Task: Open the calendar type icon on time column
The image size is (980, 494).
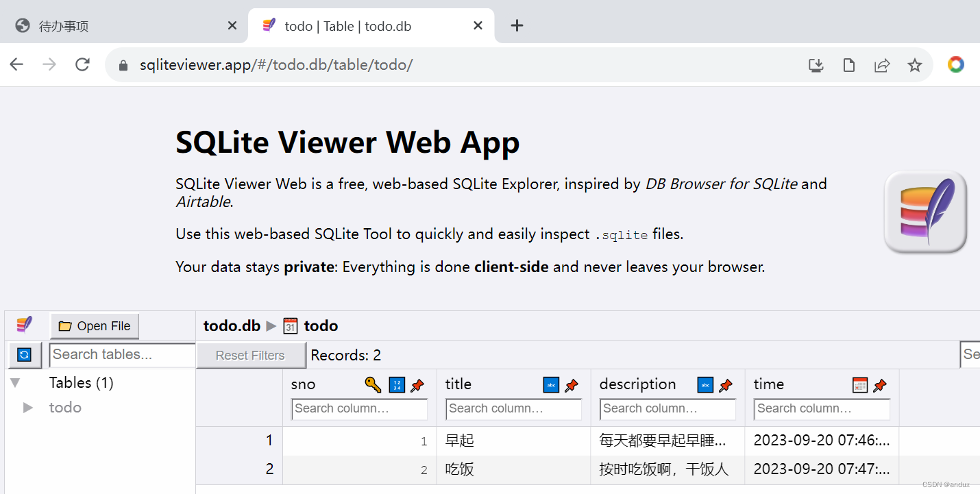Action: click(859, 385)
